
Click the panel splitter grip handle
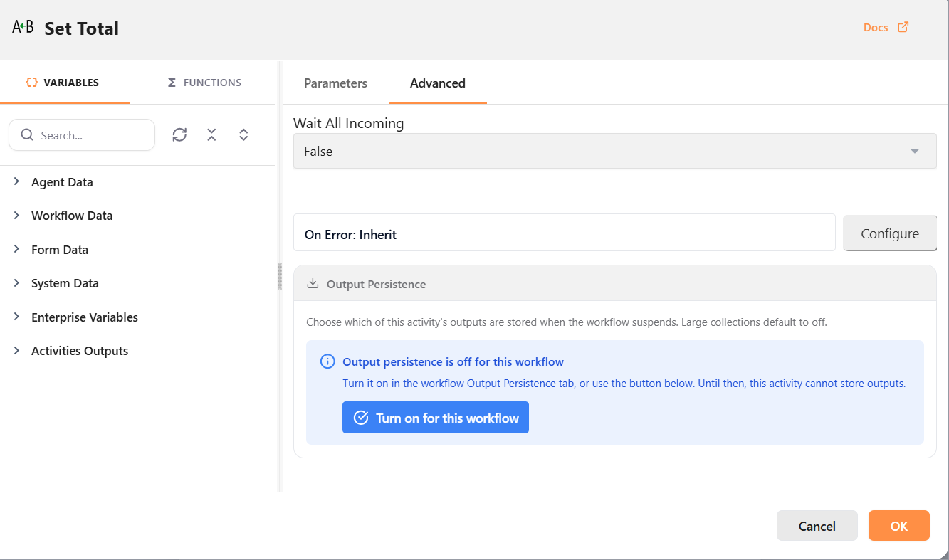point(280,276)
